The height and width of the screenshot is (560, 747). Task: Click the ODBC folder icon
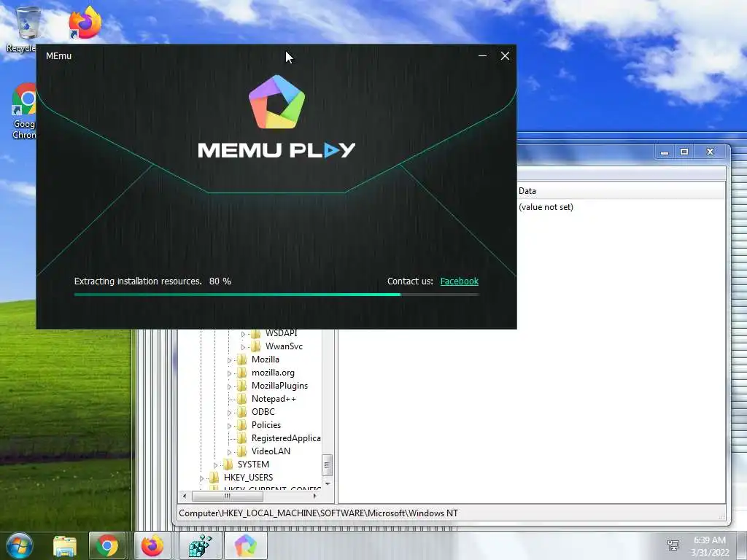click(242, 412)
